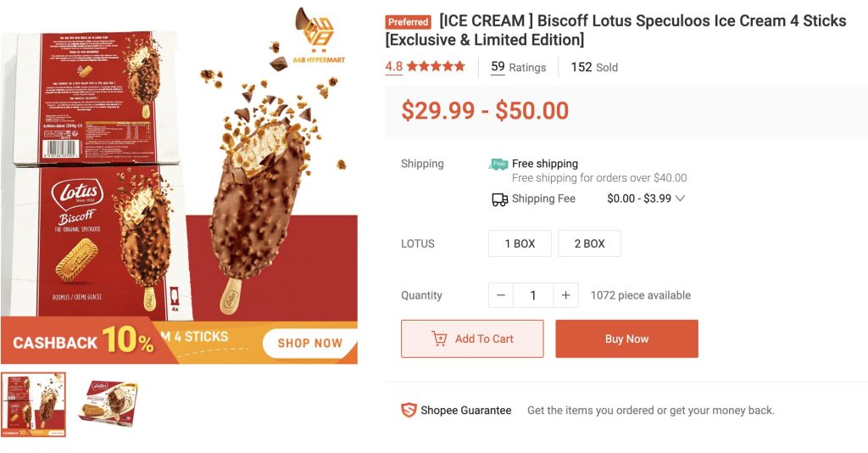
Task: Click the green free shipping icon
Action: pyautogui.click(x=498, y=165)
